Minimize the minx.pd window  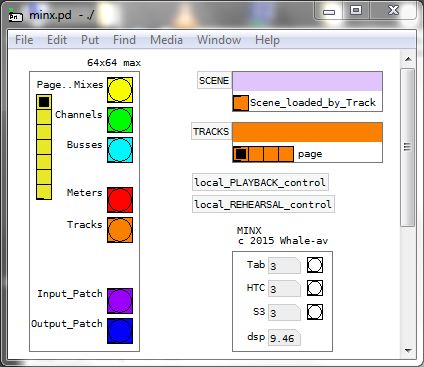pos(329,12)
